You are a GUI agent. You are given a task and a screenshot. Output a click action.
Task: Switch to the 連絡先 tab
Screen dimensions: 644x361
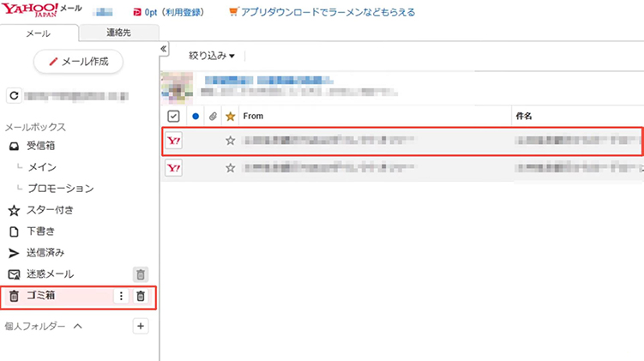click(118, 33)
